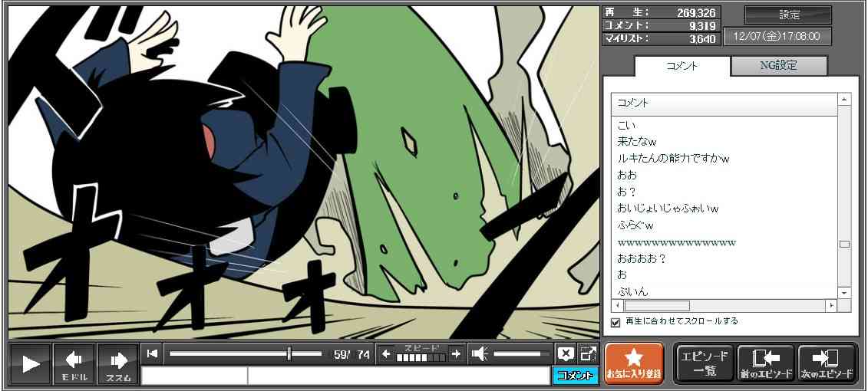Mute audio via the speaker icon
868x391 pixels.
(x=480, y=353)
